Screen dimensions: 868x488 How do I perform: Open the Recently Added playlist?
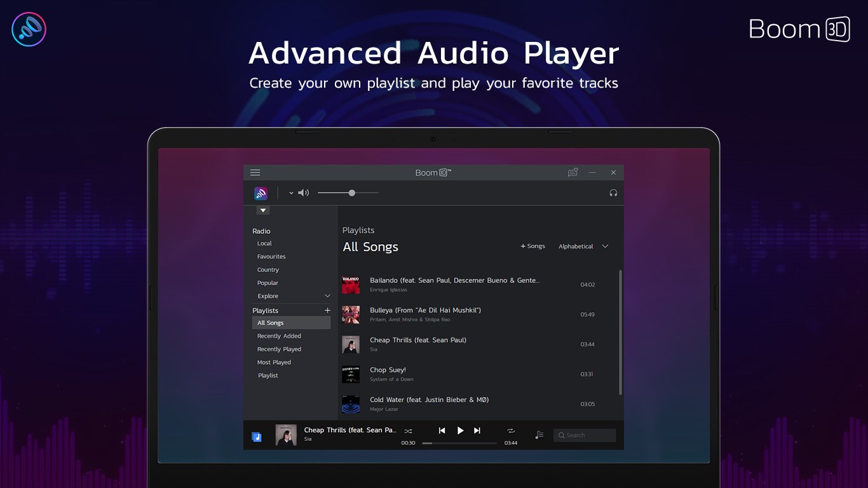[x=279, y=336]
